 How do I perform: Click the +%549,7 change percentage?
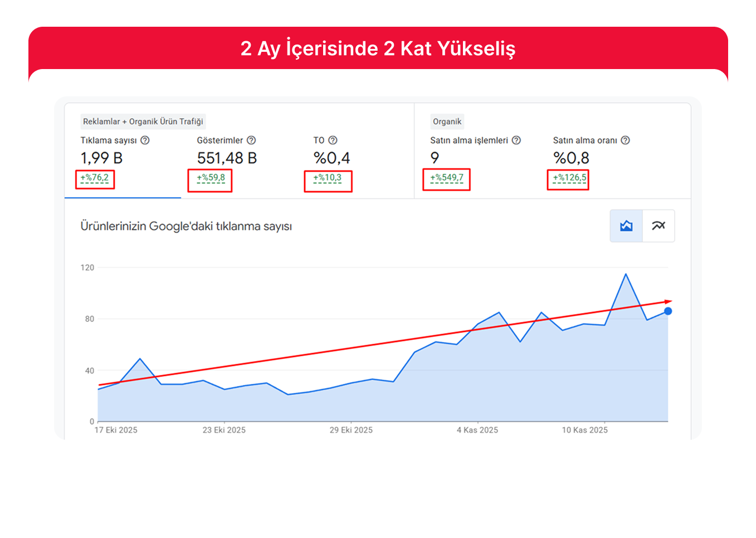447,178
